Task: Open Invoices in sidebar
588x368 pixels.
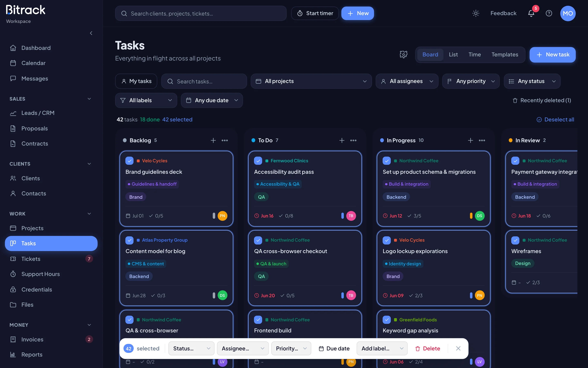Action: (x=51, y=339)
